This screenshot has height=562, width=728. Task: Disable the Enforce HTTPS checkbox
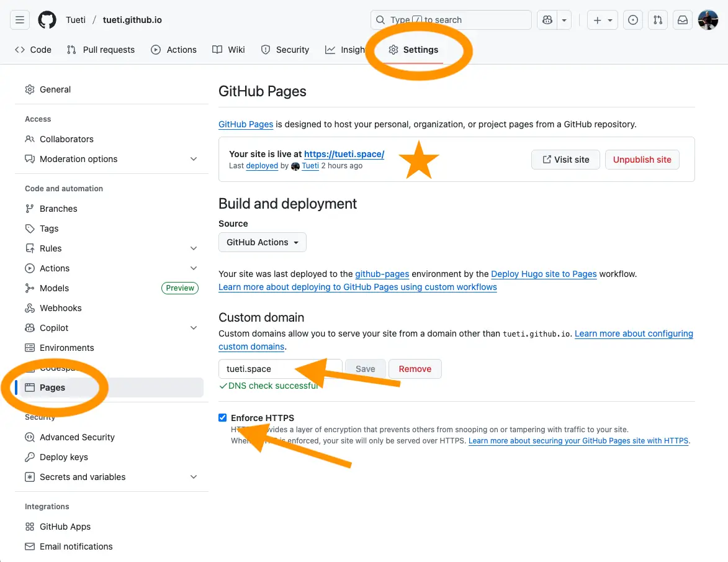[x=222, y=417]
